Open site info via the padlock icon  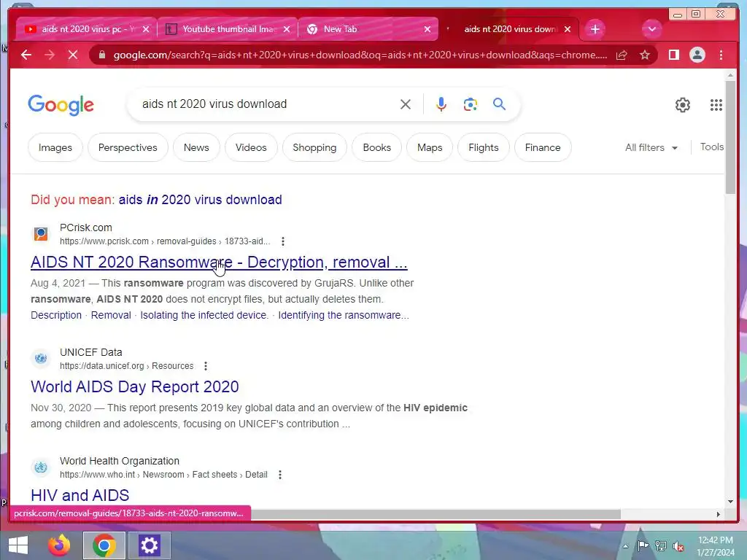102,55
